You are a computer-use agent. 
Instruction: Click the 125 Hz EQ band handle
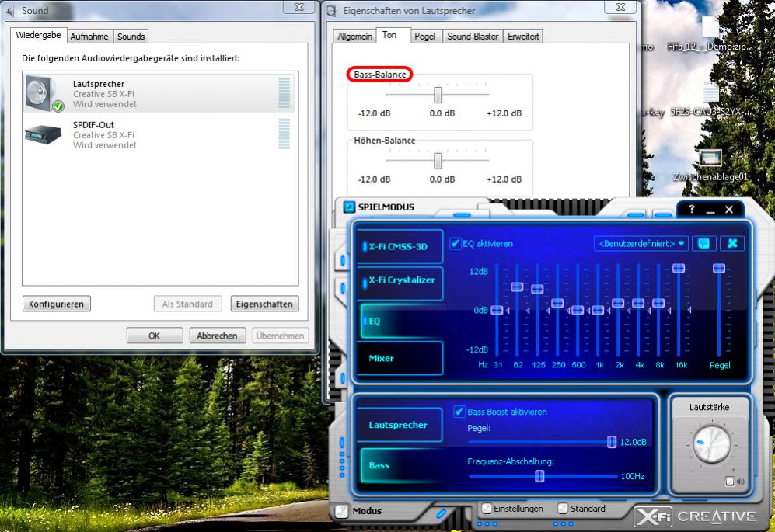(537, 288)
